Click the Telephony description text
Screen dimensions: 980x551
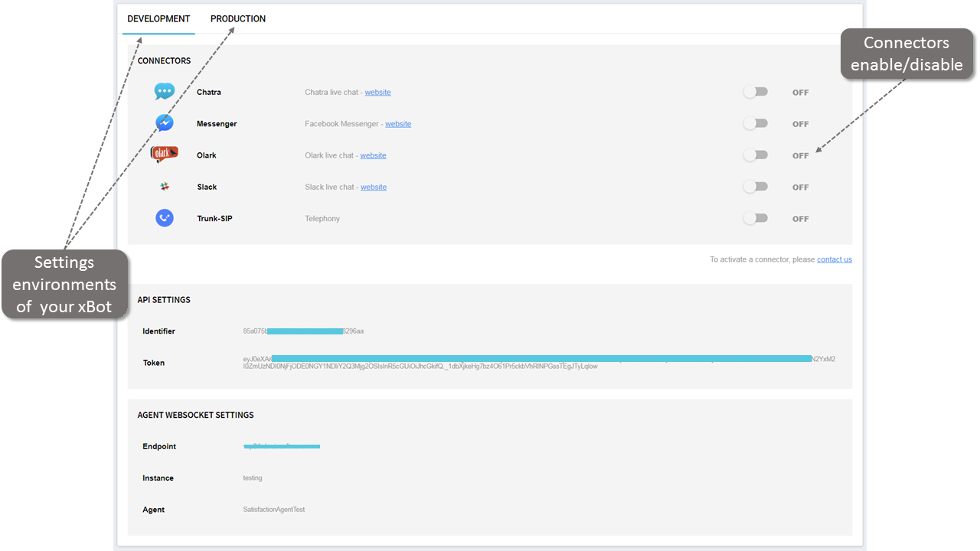click(322, 219)
